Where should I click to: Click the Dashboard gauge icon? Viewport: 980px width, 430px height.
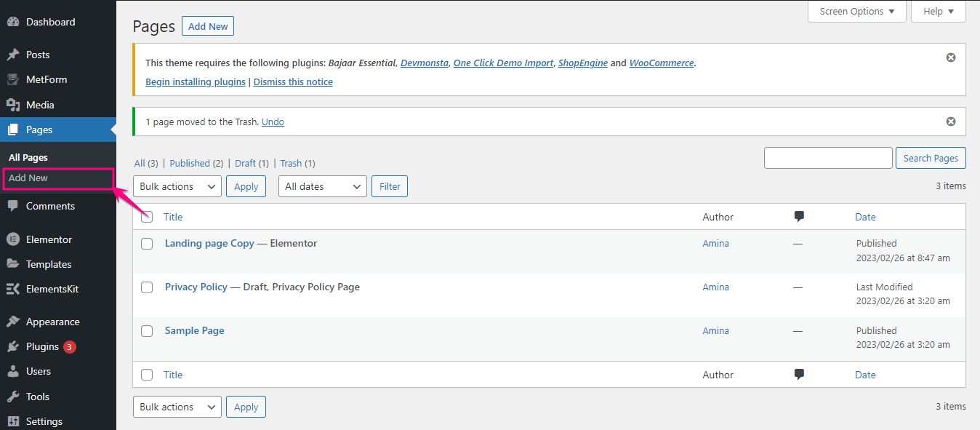(x=13, y=22)
